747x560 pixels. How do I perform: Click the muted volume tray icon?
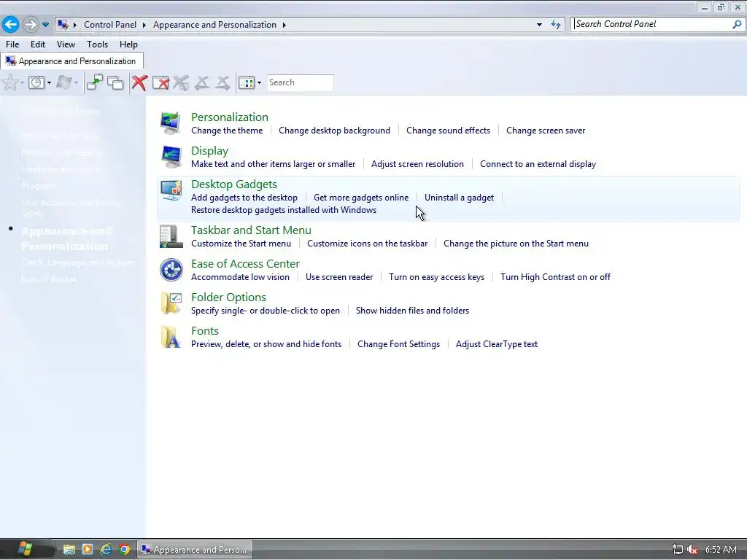point(692,550)
